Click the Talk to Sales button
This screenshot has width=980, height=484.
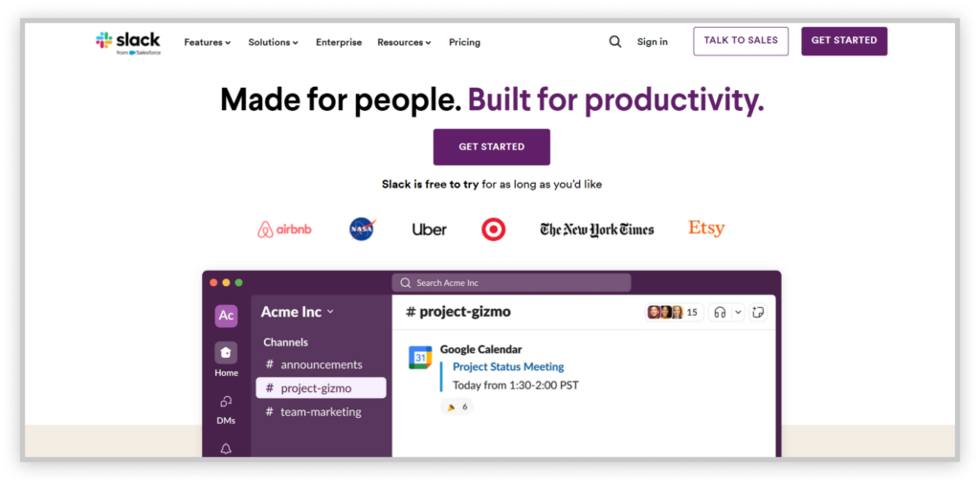click(x=741, y=41)
